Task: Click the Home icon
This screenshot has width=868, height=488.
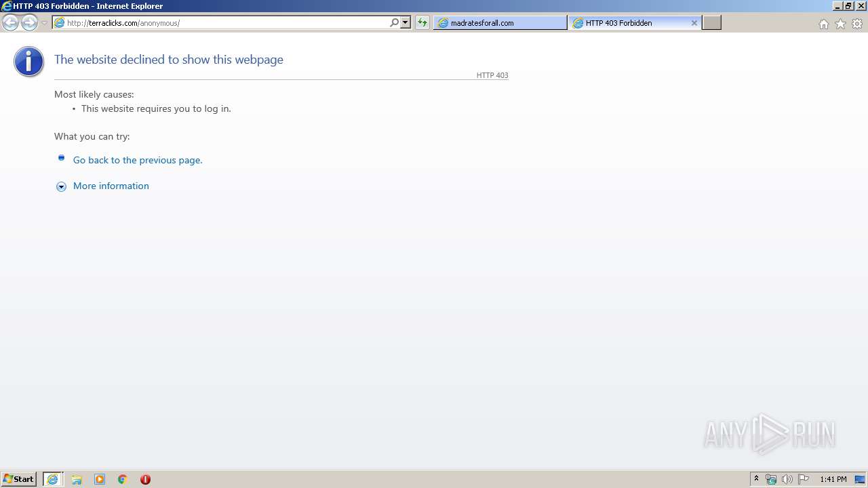Action: [x=824, y=24]
